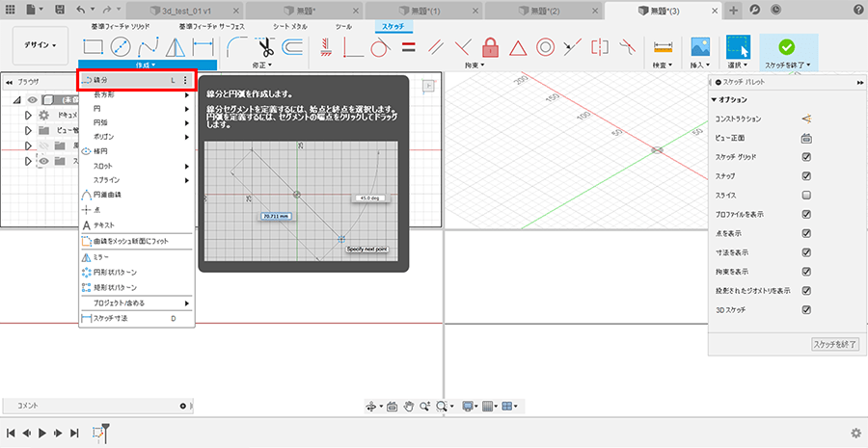Screen dimensions: 868x448
Task: Click the Equal constraint icon
Action: (x=408, y=46)
